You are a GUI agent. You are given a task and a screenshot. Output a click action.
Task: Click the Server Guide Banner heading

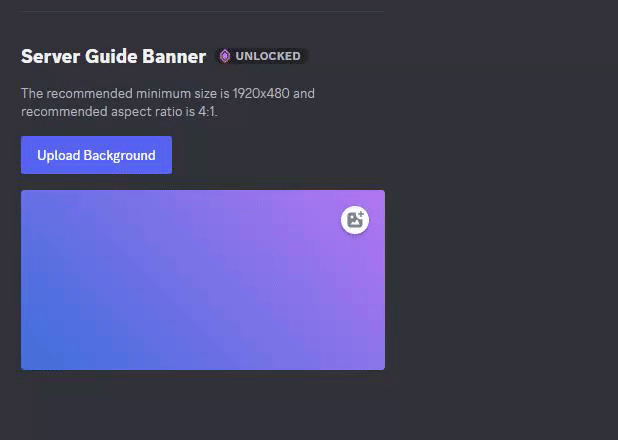(114, 56)
